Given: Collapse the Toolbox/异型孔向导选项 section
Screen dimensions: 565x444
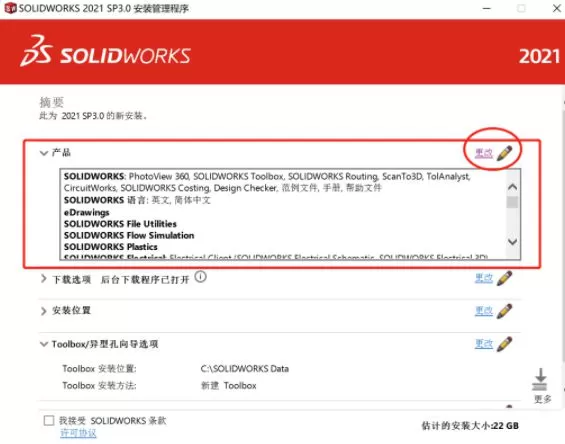Looking at the screenshot, I should point(44,344).
